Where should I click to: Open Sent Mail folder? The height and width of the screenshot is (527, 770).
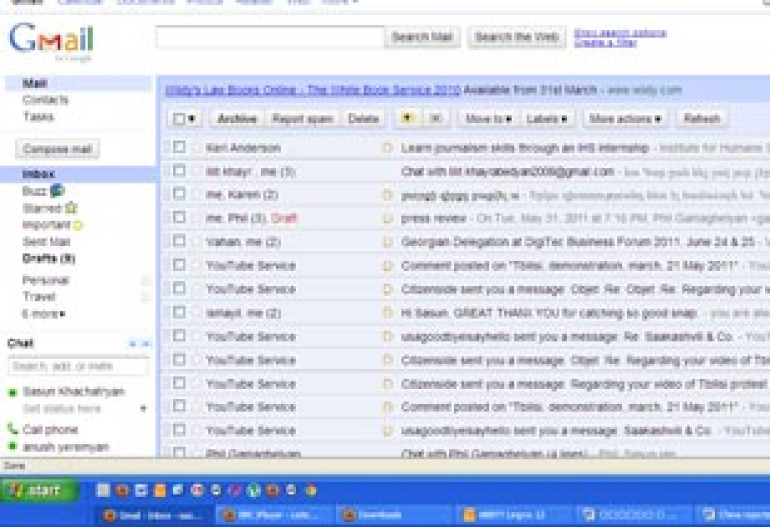(46, 241)
